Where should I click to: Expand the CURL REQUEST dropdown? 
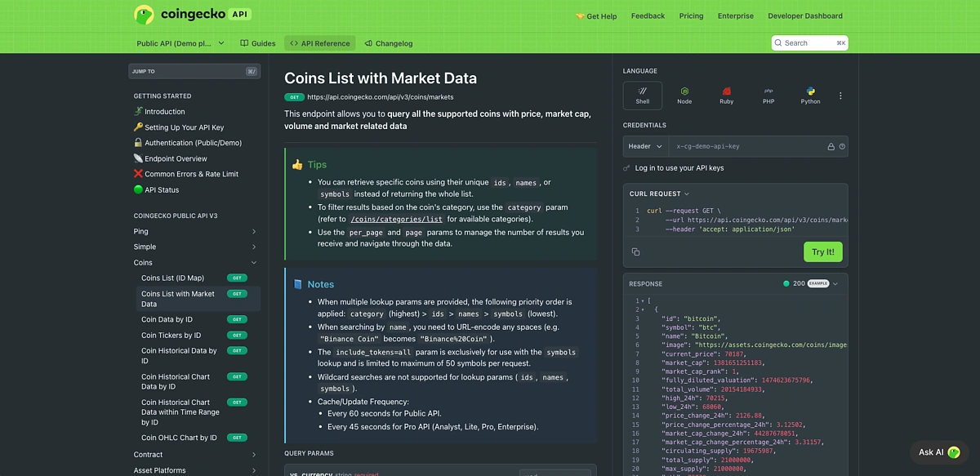659,194
